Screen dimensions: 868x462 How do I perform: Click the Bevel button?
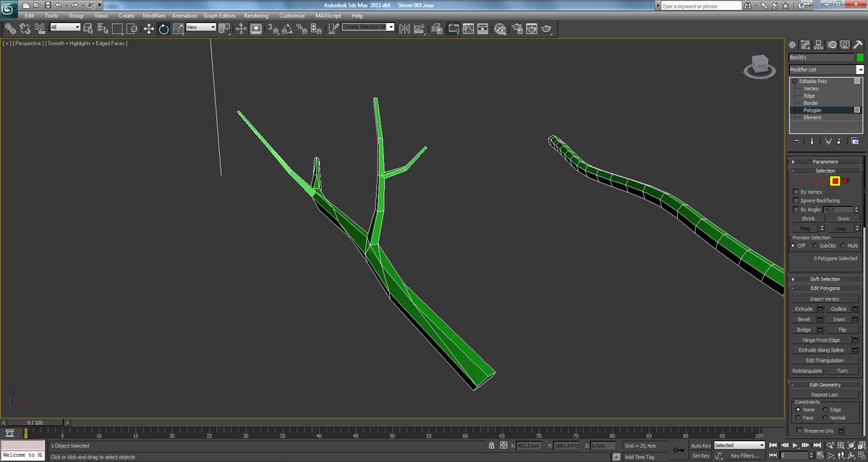tap(804, 319)
